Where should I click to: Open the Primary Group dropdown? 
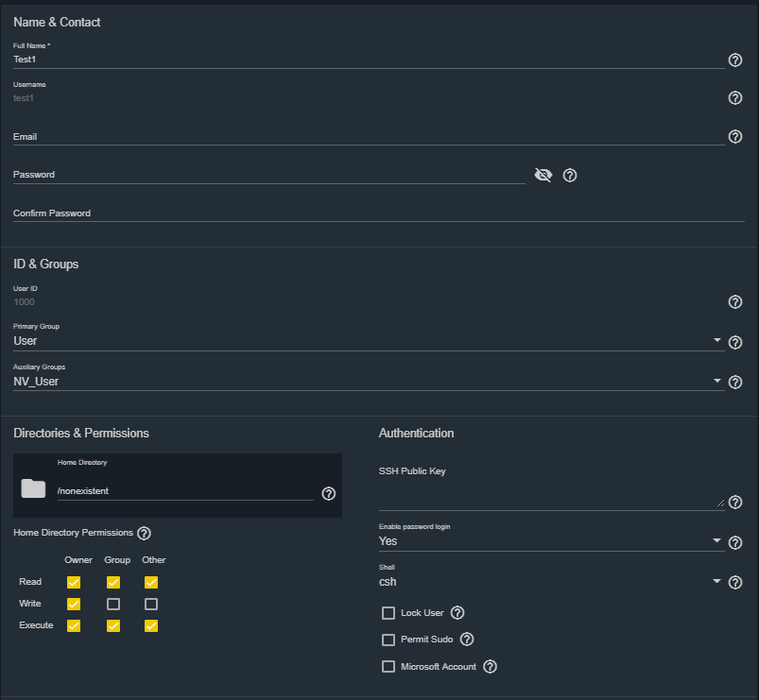point(368,340)
